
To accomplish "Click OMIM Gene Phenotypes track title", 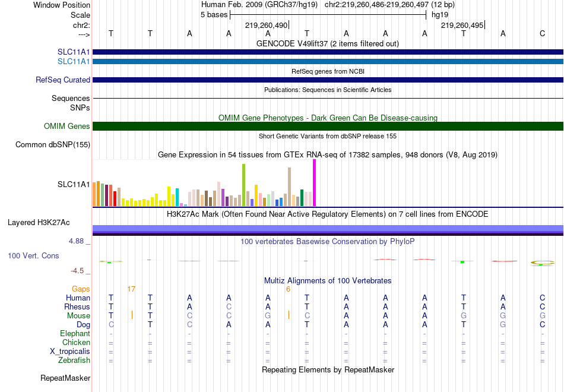I will pos(328,118).
